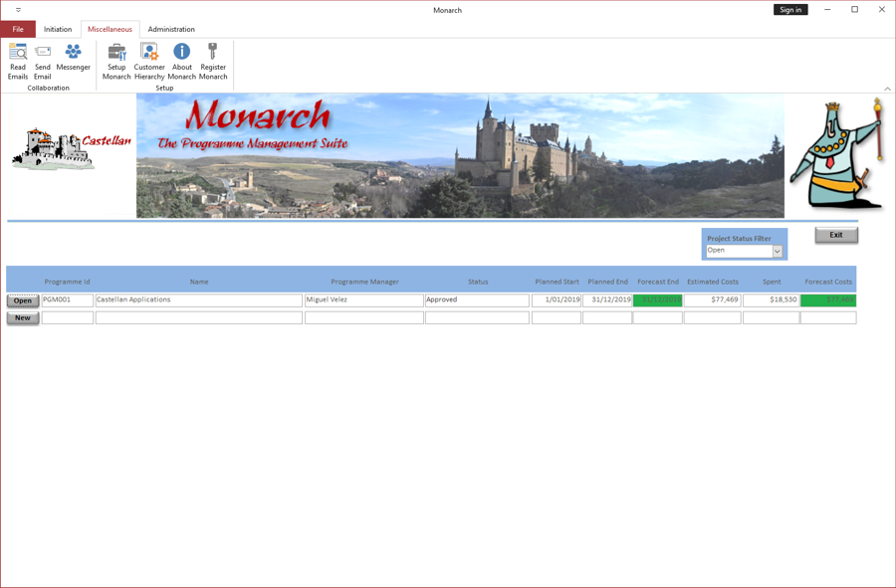Click the Register Monarch key icon
The height and width of the screenshot is (588, 896).
tap(213, 52)
